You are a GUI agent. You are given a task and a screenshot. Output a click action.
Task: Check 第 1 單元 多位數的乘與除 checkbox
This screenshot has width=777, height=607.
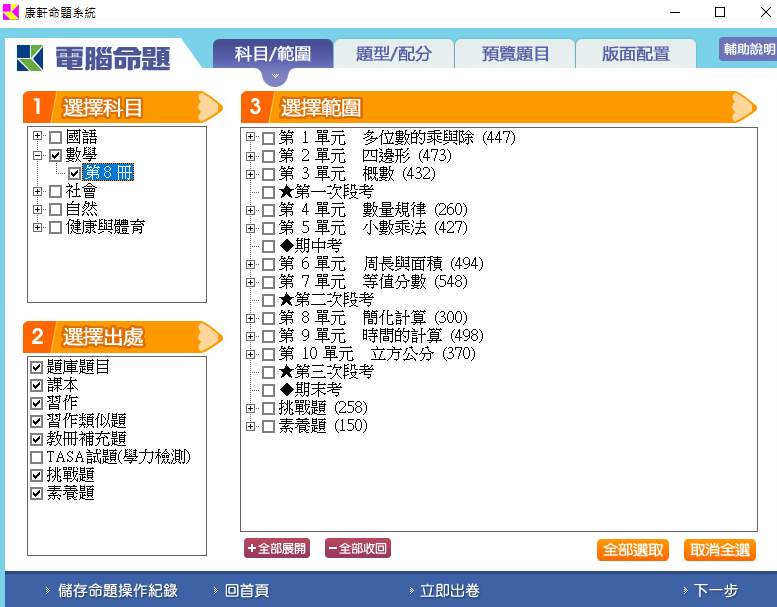pyautogui.click(x=268, y=138)
